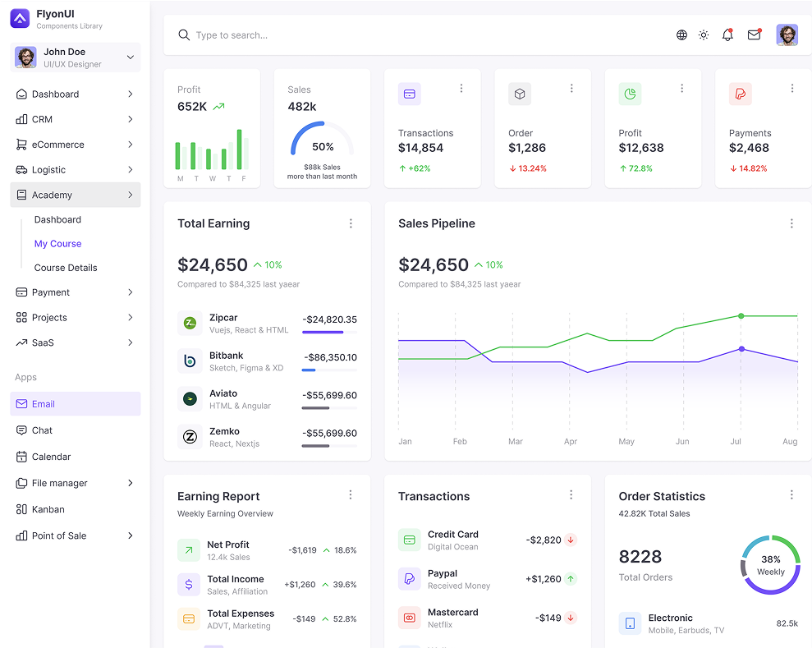812x648 pixels.
Task: Expand the File manager menu
Action: click(x=75, y=483)
